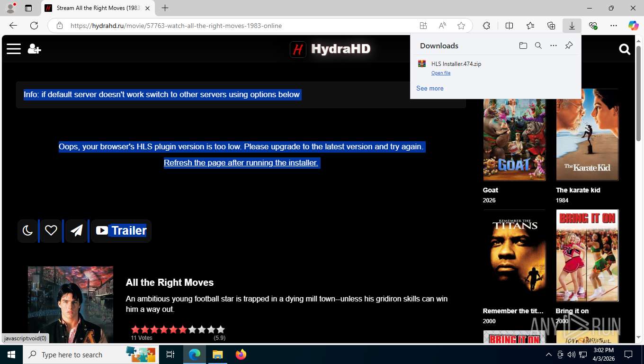Rate the movie using the star rating
The width and height of the screenshot is (644, 364).
178,329
